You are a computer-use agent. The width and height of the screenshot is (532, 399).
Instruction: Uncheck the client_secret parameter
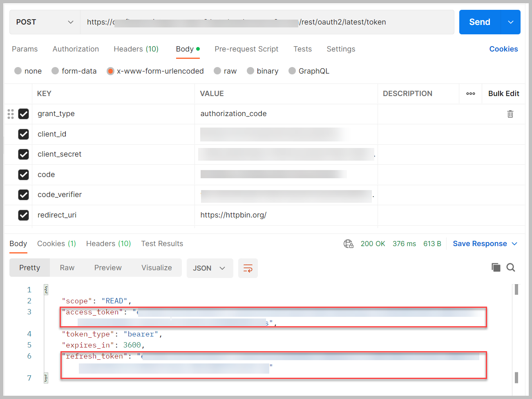[23, 154]
